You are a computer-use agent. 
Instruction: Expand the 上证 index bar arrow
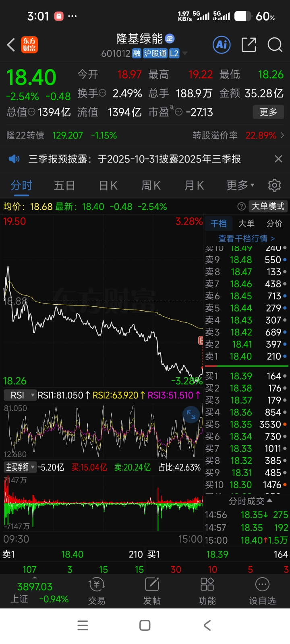35,577
